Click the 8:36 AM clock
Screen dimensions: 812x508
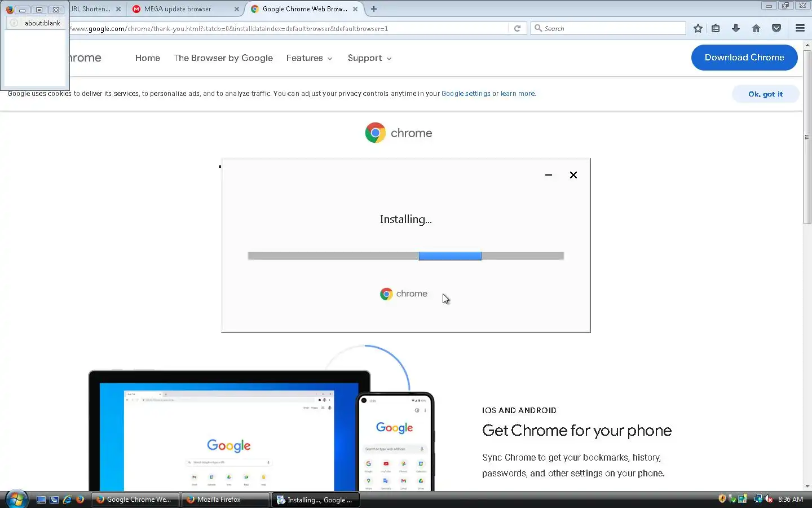click(791, 500)
